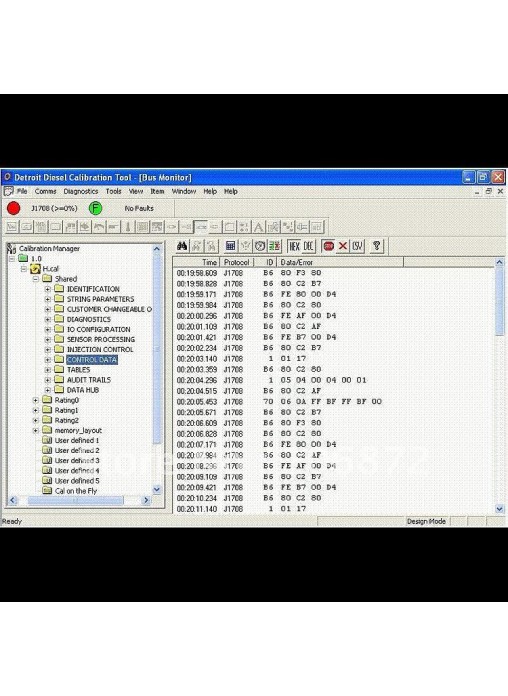508x696 pixels.
Task: Click bus log scroll down arrow
Action: click(500, 509)
